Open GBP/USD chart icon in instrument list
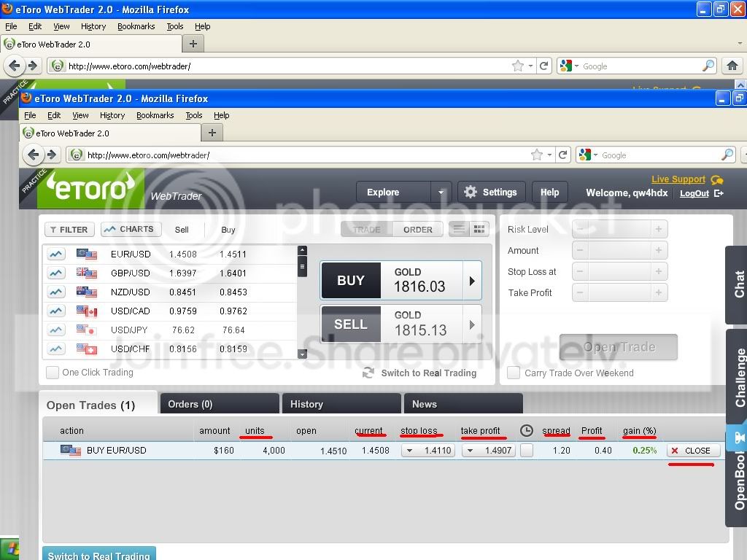The width and height of the screenshot is (747, 560). point(55,273)
